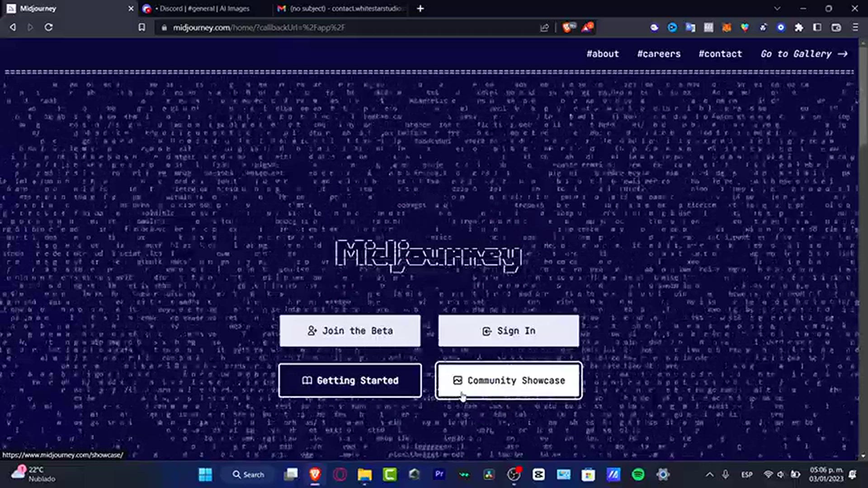This screenshot has height=488, width=868.
Task: Click the colorful heart extension icon
Action: [745, 28]
